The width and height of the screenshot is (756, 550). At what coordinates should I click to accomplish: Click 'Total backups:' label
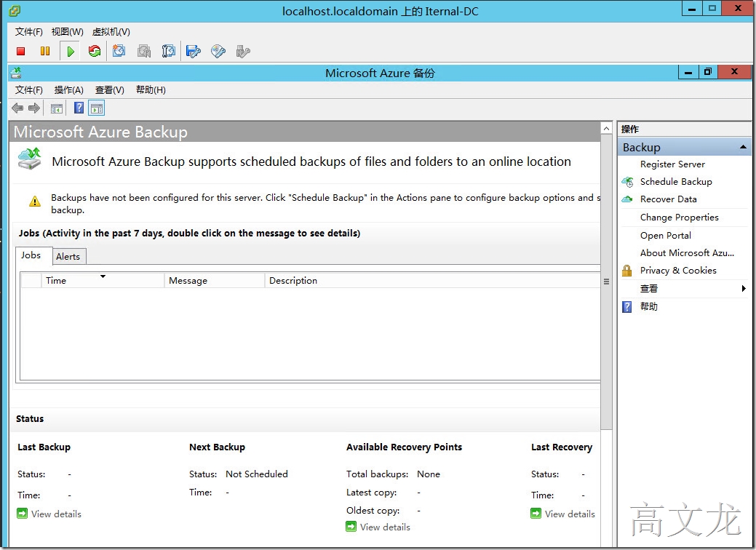coord(377,474)
